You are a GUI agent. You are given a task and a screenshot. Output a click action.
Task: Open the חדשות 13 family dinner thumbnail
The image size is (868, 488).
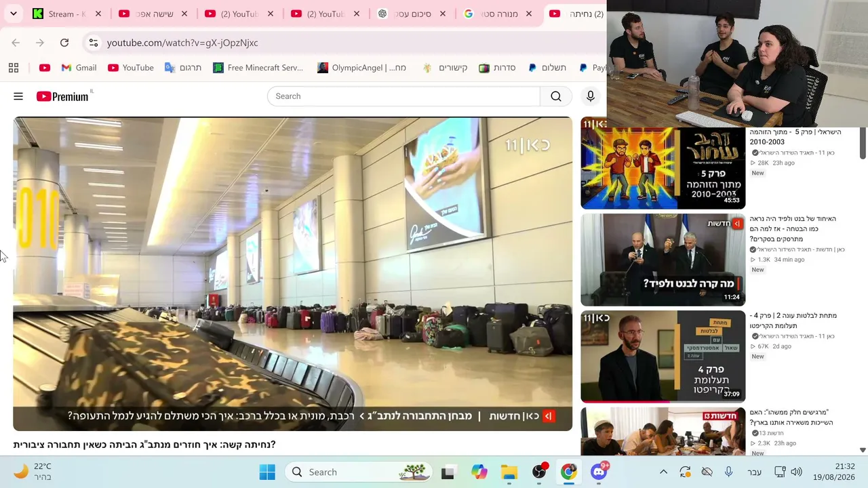(663, 431)
